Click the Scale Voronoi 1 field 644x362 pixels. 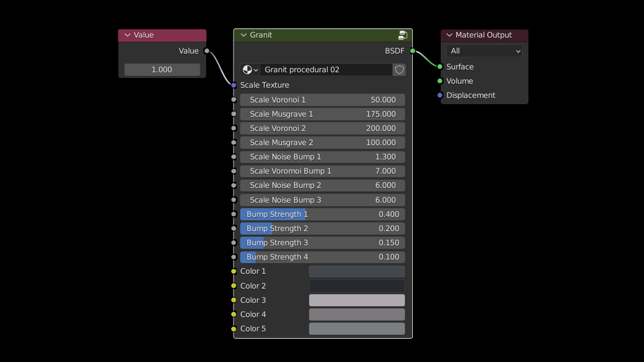click(322, 100)
